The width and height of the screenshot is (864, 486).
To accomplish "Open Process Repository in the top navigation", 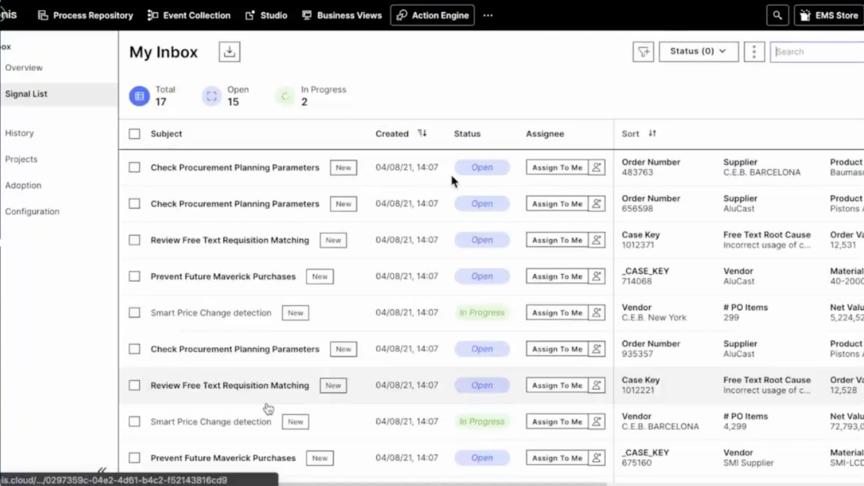I will 85,15.
